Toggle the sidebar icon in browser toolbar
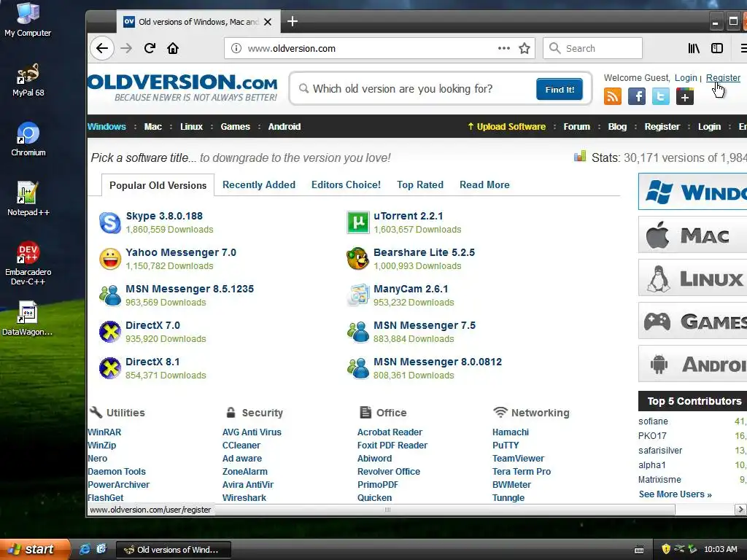 click(x=717, y=48)
